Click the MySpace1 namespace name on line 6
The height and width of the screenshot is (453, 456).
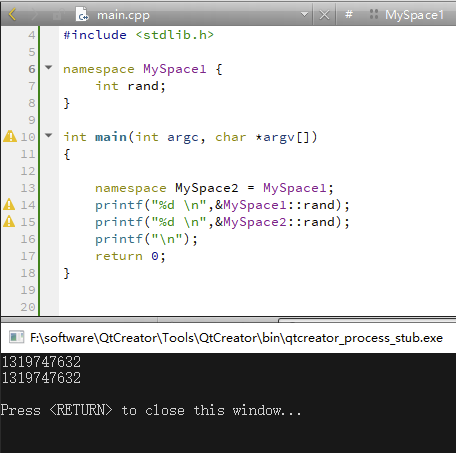(175, 69)
